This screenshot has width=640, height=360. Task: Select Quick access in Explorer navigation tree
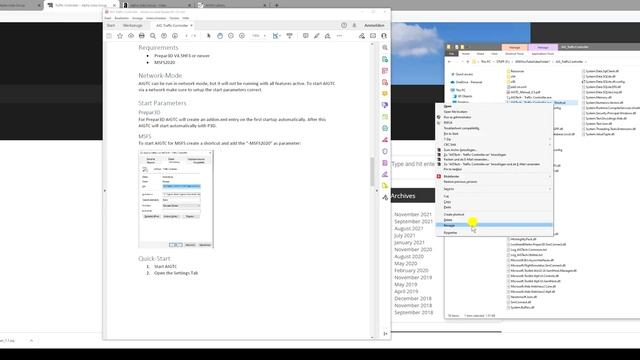pyautogui.click(x=464, y=74)
